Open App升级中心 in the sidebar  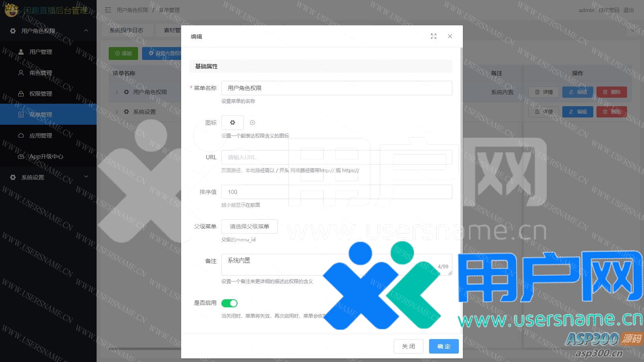pos(48,156)
